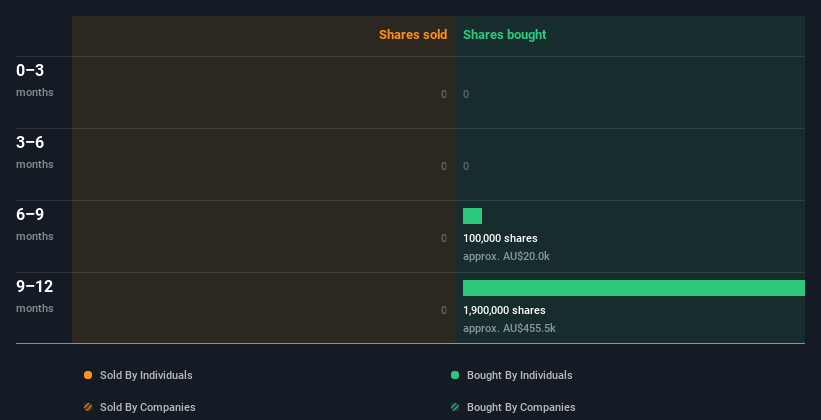Image resolution: width=821 pixels, height=420 pixels.
Task: Click the striped Sold By Companies legend icon
Action: point(88,407)
